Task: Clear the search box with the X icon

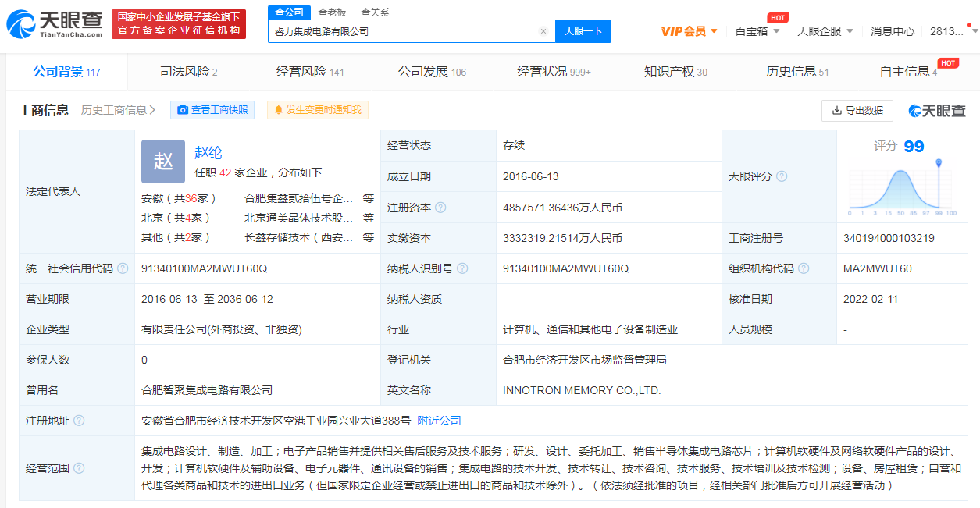Action: [x=543, y=32]
